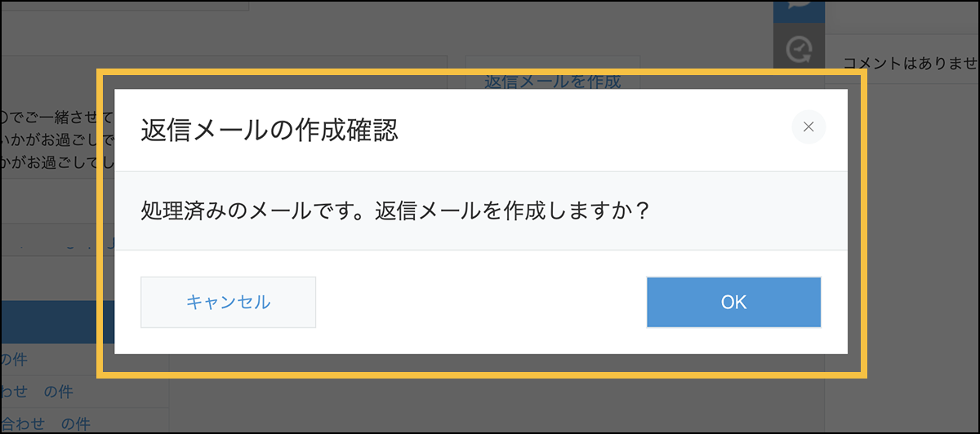Click the キャンセル button
This screenshot has width=980, height=434.
[x=228, y=302]
